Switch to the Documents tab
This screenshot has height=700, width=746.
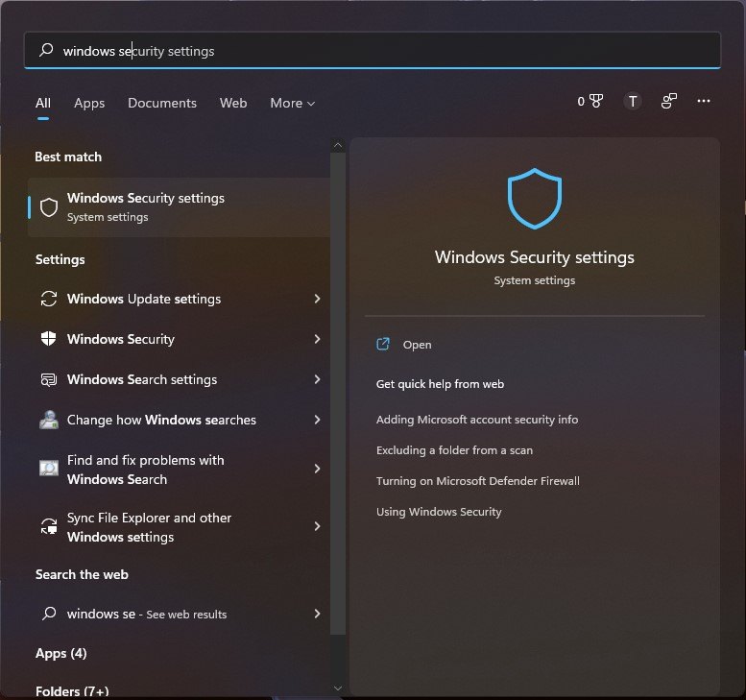[162, 104]
